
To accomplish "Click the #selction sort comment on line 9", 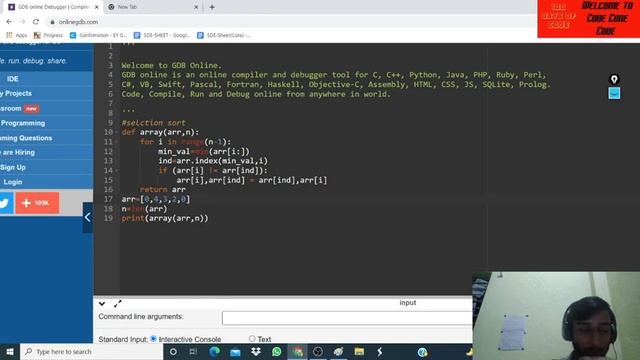I will coord(153,122).
